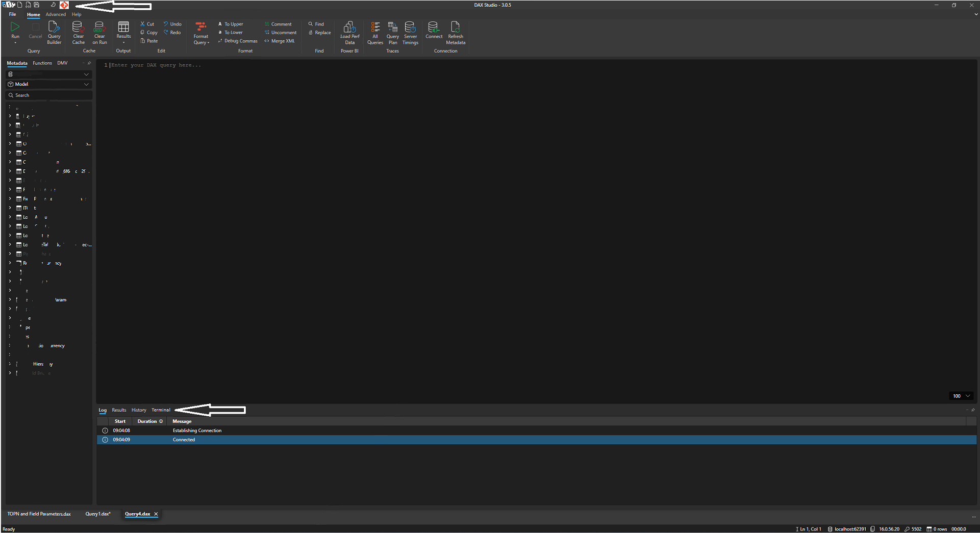Comment the selected lines
This screenshot has width=980, height=533.
tap(278, 24)
